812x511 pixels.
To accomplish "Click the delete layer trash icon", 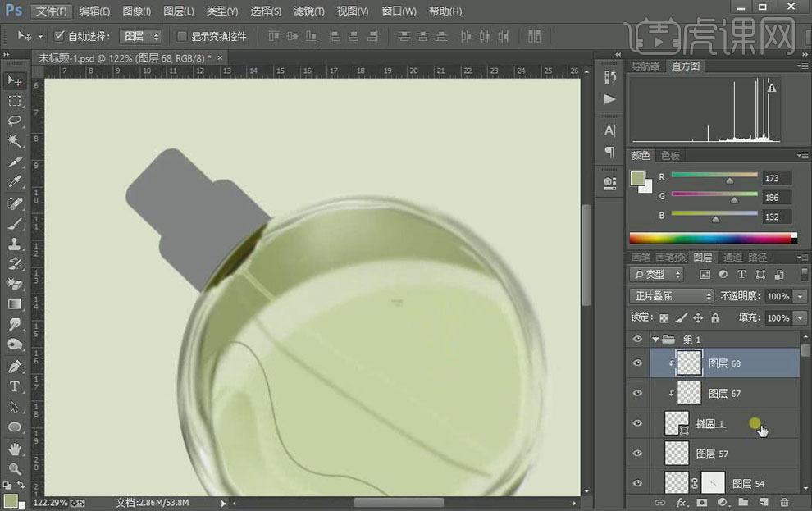I will (784, 502).
